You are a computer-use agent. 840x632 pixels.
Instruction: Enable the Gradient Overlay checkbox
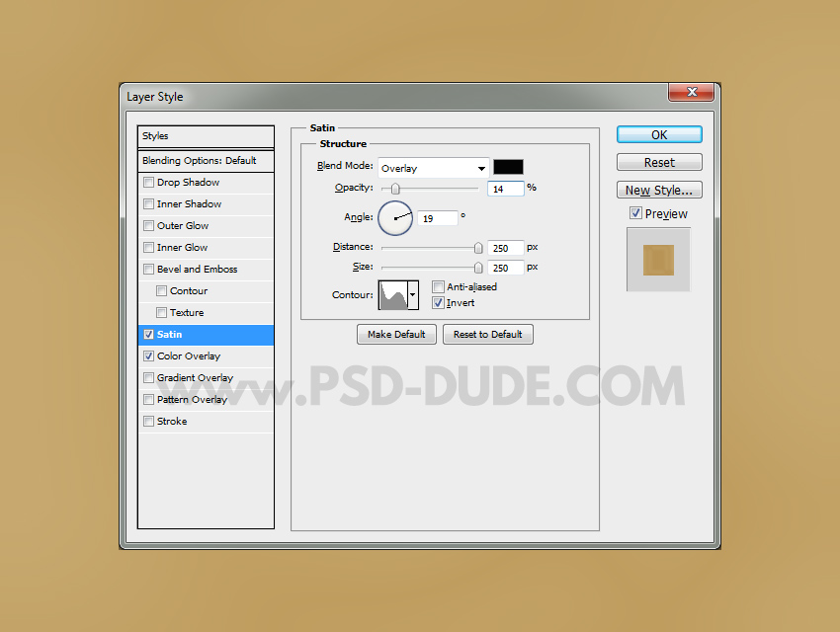point(149,378)
